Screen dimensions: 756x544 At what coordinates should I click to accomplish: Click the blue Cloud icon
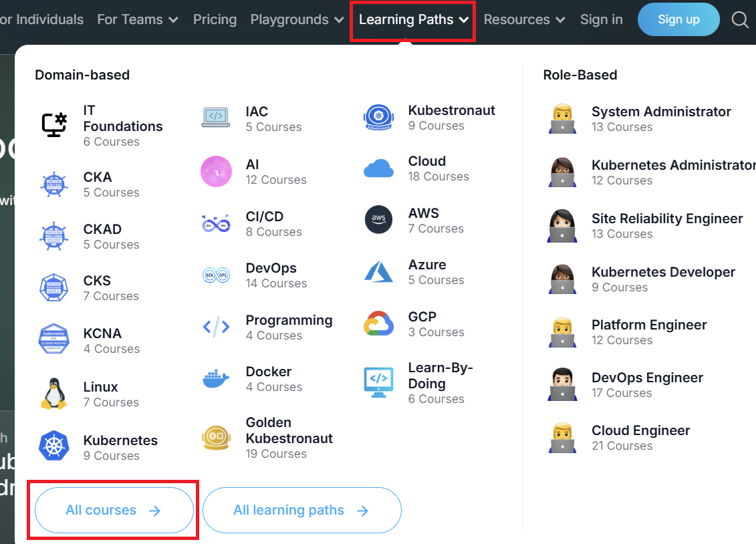click(378, 168)
